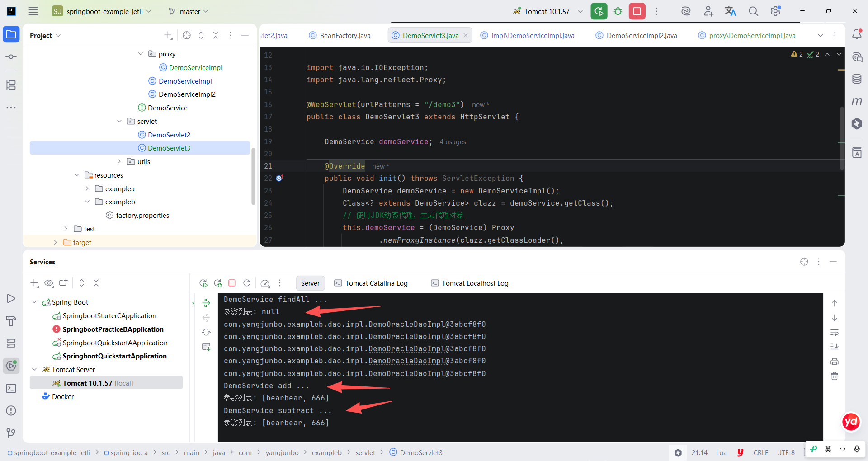Collapse the resources folder
This screenshot has width=868, height=461.
click(x=76, y=175)
